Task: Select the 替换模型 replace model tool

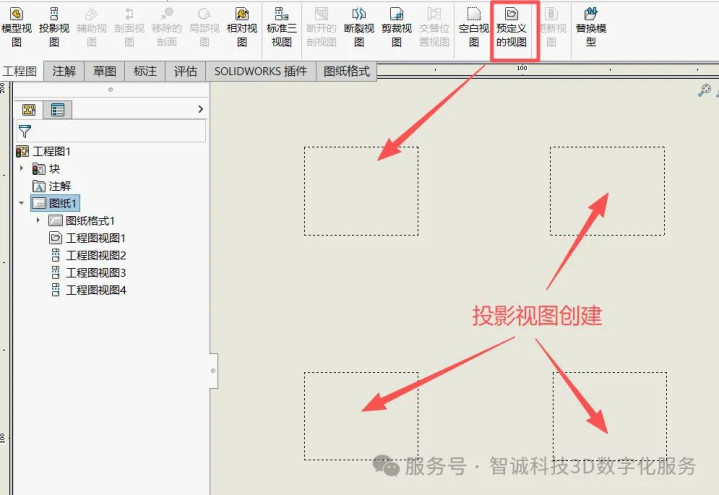Action: pos(591,28)
